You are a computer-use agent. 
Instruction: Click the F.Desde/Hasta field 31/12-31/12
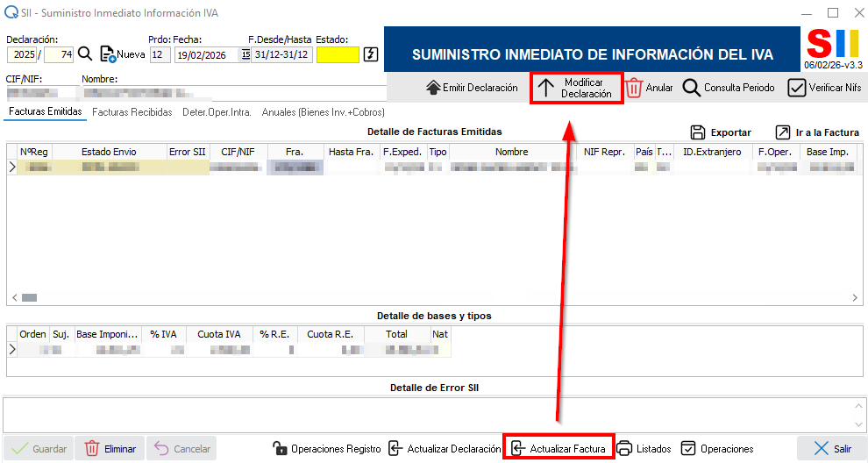point(281,55)
